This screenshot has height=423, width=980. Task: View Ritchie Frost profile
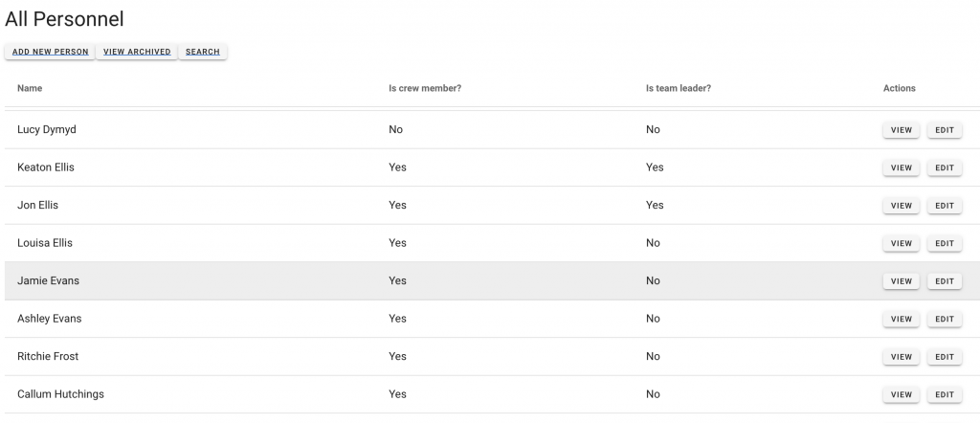click(901, 357)
